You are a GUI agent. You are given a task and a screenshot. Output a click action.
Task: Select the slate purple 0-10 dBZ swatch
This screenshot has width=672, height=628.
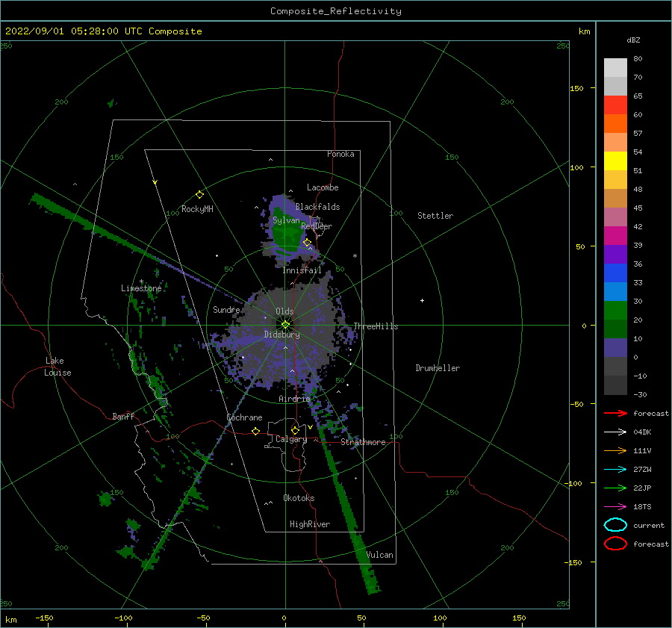615,348
